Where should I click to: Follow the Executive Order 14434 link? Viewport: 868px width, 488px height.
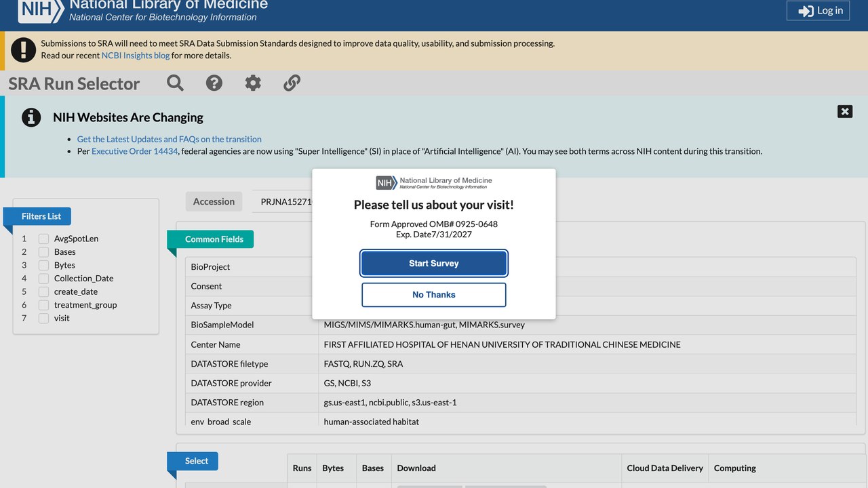click(135, 151)
